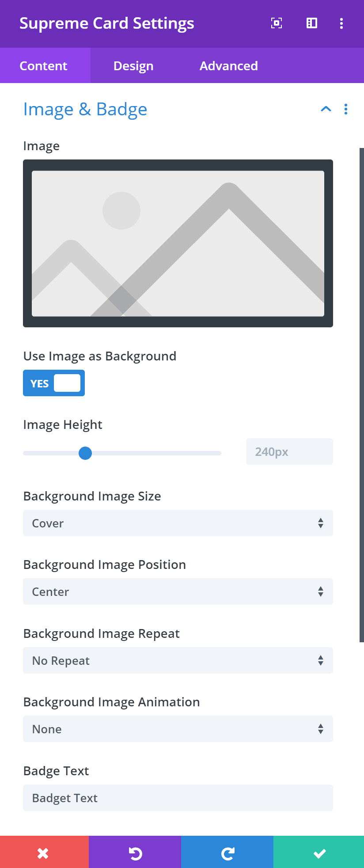
Task: Open Background Image Size dropdown
Action: (x=178, y=523)
